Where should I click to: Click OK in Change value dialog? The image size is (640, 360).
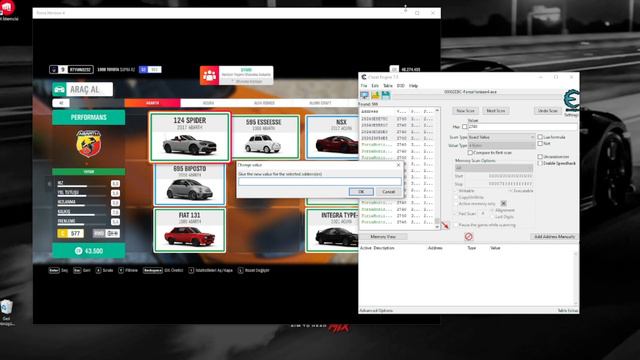361,191
